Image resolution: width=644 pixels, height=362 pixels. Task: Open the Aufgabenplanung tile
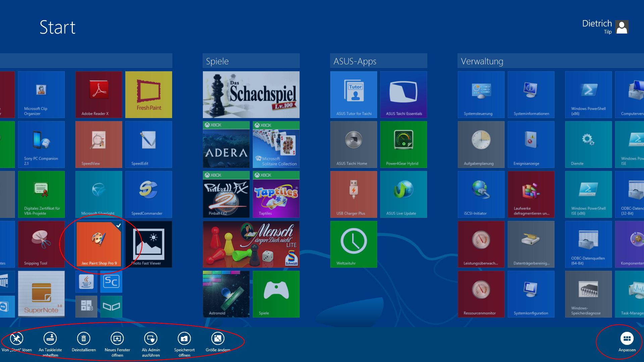point(481,144)
